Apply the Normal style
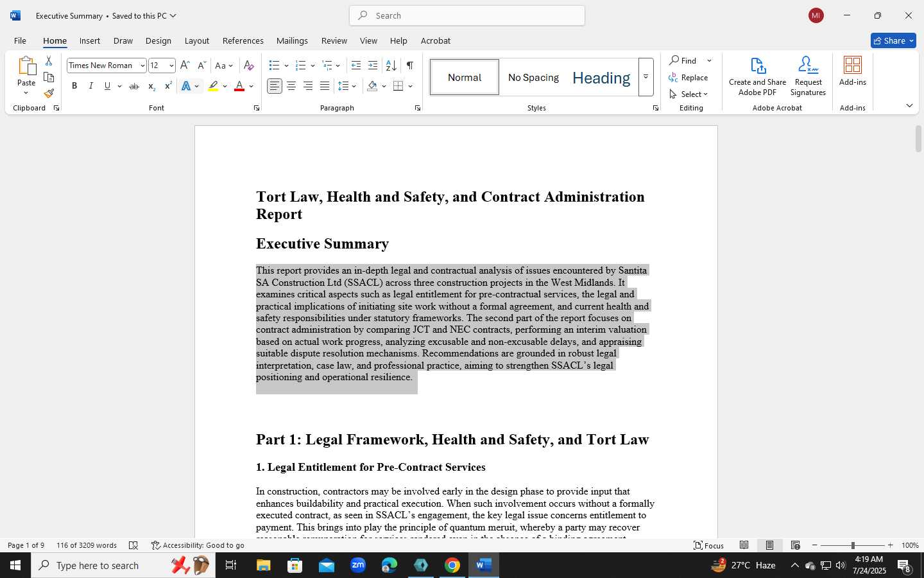The image size is (924, 578). (465, 77)
